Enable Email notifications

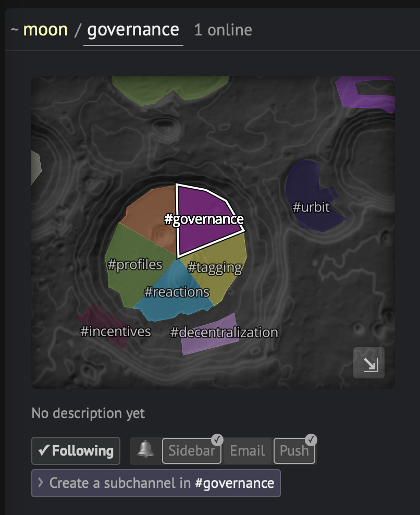(x=248, y=450)
